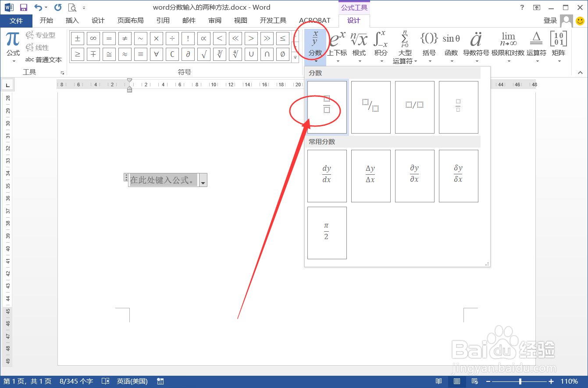Insert the division ÷ symbol
This screenshot has height=388, width=588.
coord(172,39)
